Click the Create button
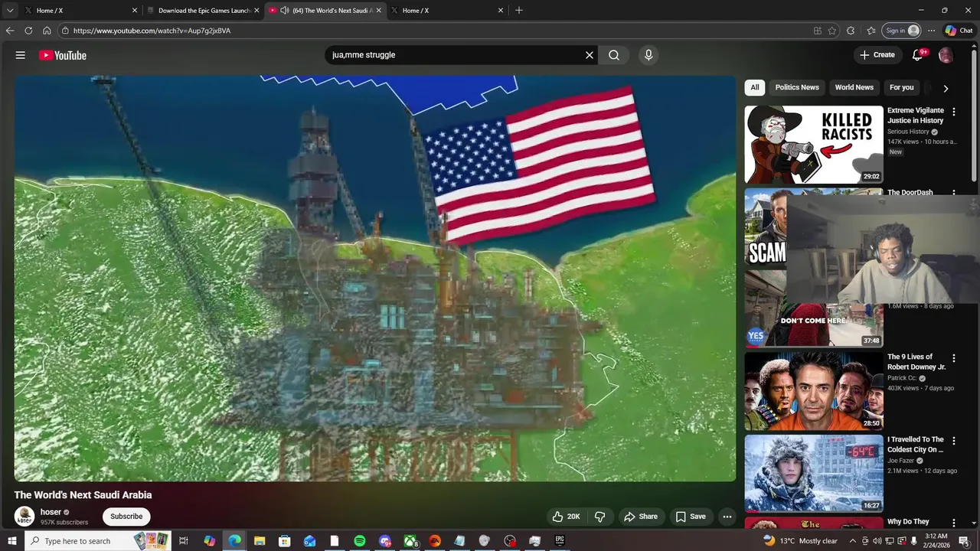This screenshot has height=551, width=980. coord(877,55)
